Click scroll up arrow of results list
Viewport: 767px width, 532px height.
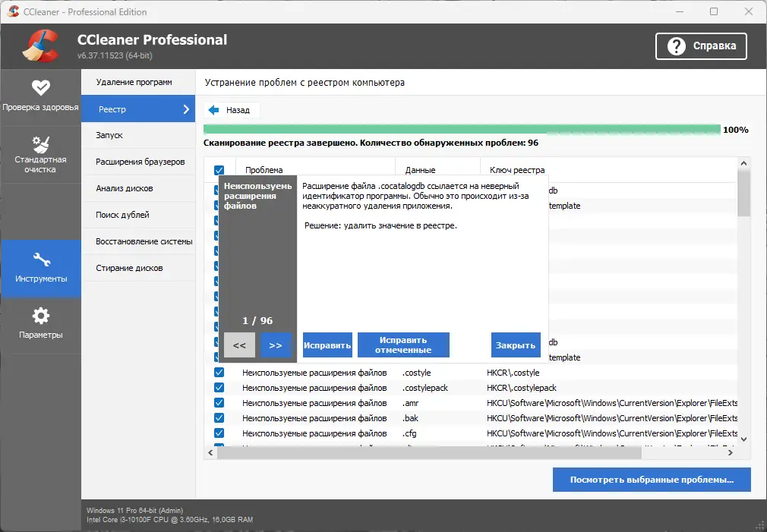pos(743,163)
